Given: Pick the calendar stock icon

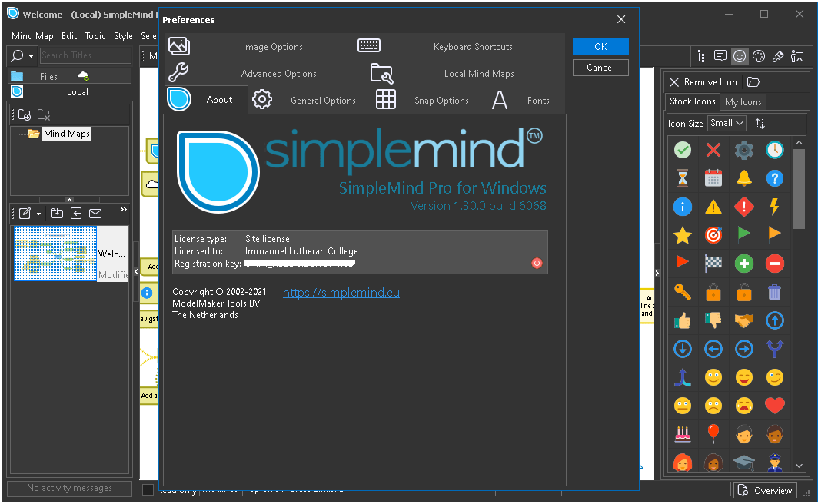Looking at the screenshot, I should [x=713, y=178].
